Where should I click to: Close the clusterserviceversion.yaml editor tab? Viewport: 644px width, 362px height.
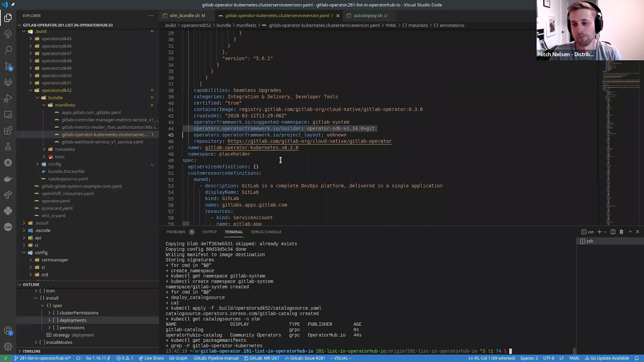[338, 16]
